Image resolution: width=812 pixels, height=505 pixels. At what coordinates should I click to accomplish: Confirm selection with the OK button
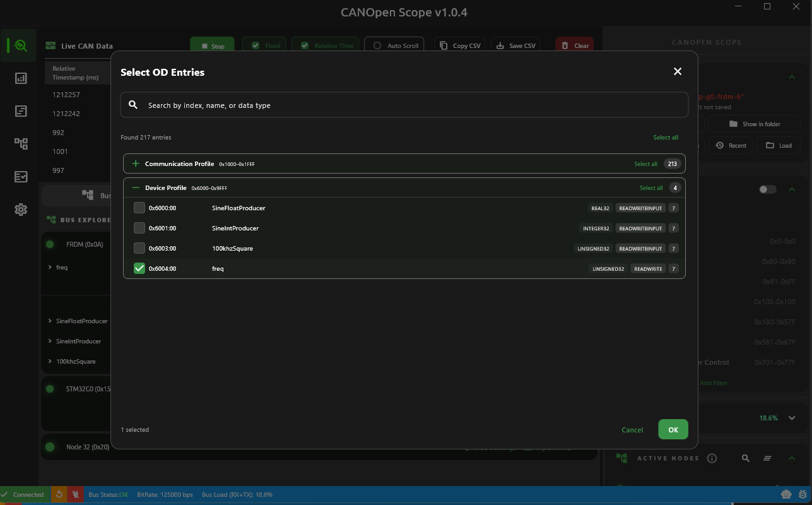pos(673,429)
